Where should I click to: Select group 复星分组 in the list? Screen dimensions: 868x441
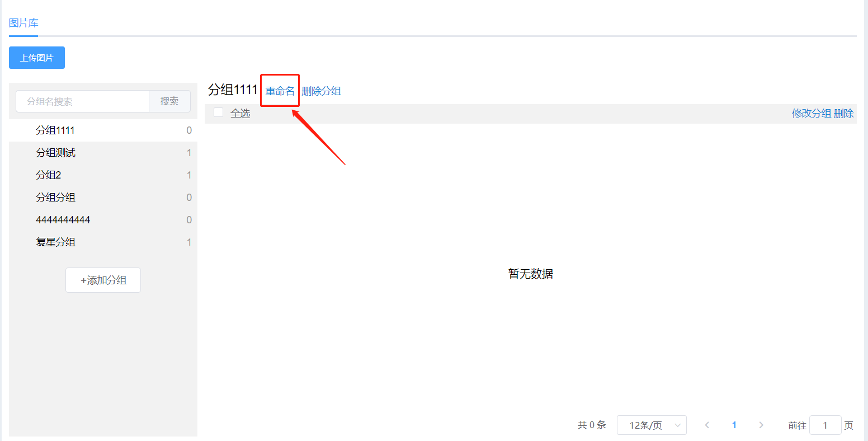pos(103,242)
